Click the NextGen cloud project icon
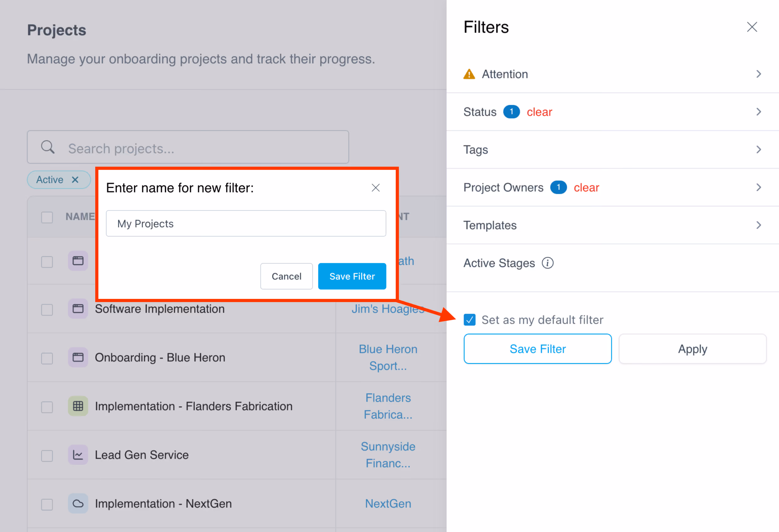 pos(78,503)
